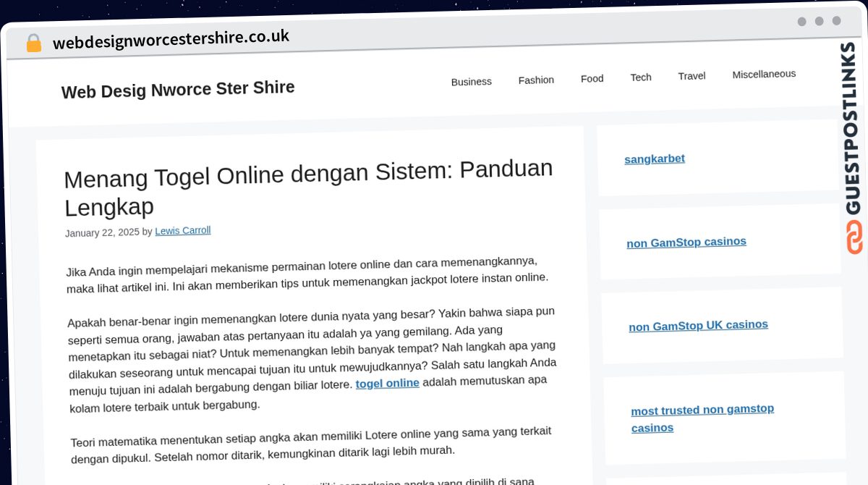Open the Travel menu item
868x485 pixels.
(692, 75)
